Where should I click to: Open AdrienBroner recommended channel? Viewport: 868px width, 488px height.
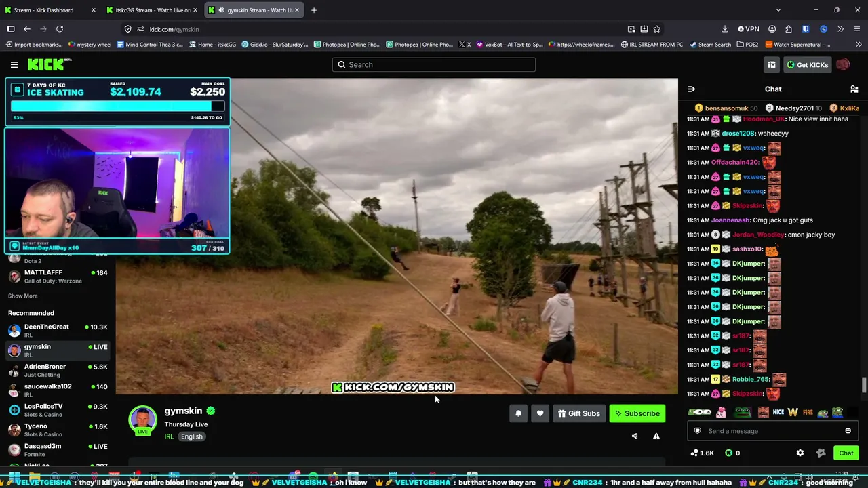[58, 370]
